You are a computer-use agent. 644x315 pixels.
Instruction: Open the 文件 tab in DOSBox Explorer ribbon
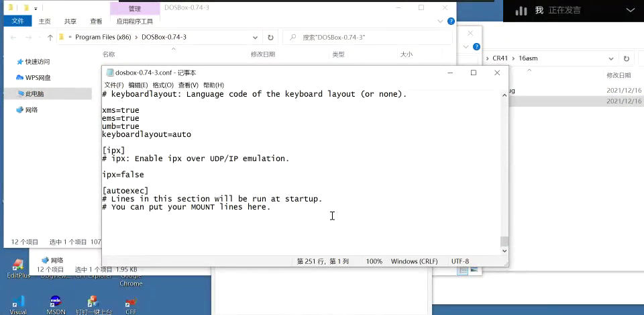coord(17,21)
